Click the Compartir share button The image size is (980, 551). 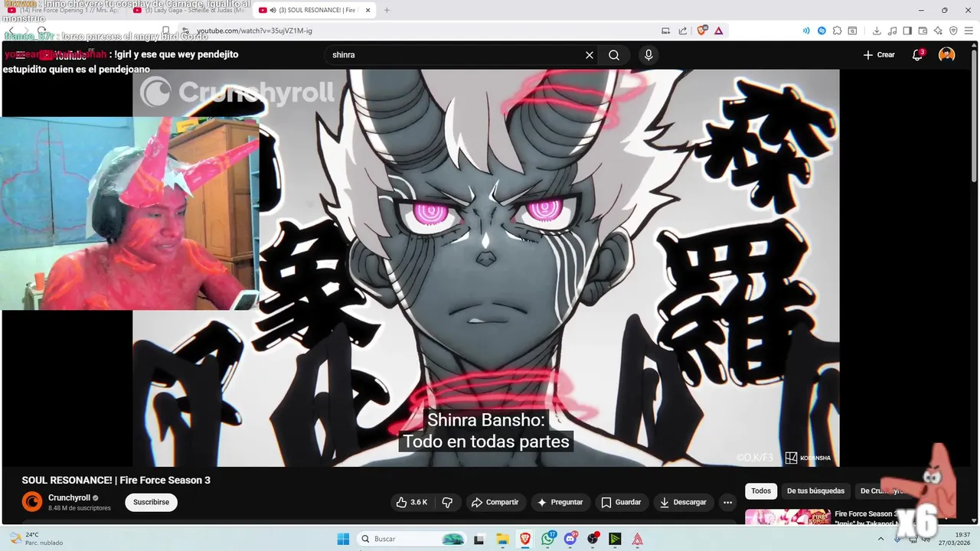pyautogui.click(x=495, y=502)
